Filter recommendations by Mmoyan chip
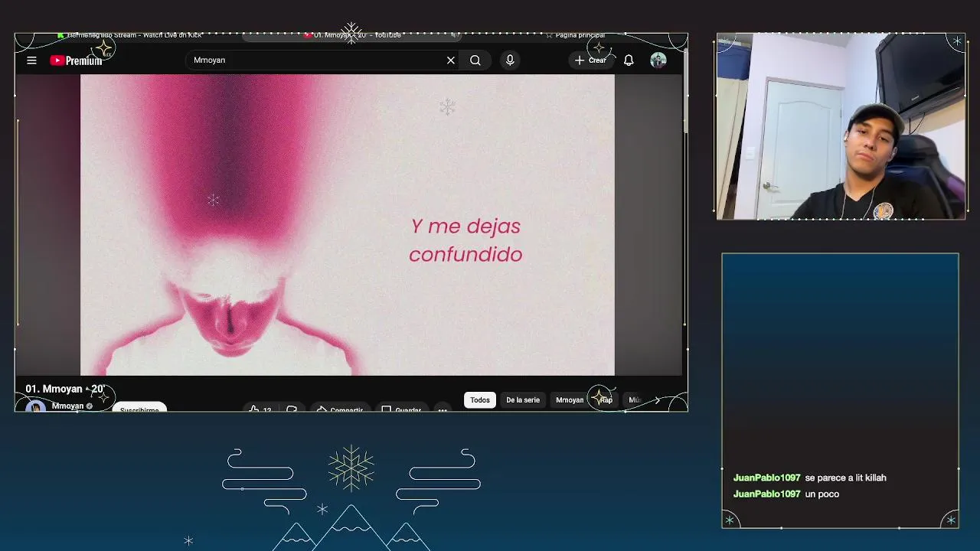Viewport: 980px width, 551px height. click(570, 400)
